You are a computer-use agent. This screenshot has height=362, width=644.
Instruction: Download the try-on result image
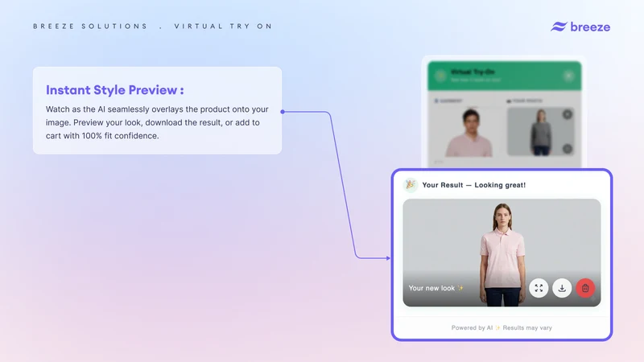tap(562, 288)
